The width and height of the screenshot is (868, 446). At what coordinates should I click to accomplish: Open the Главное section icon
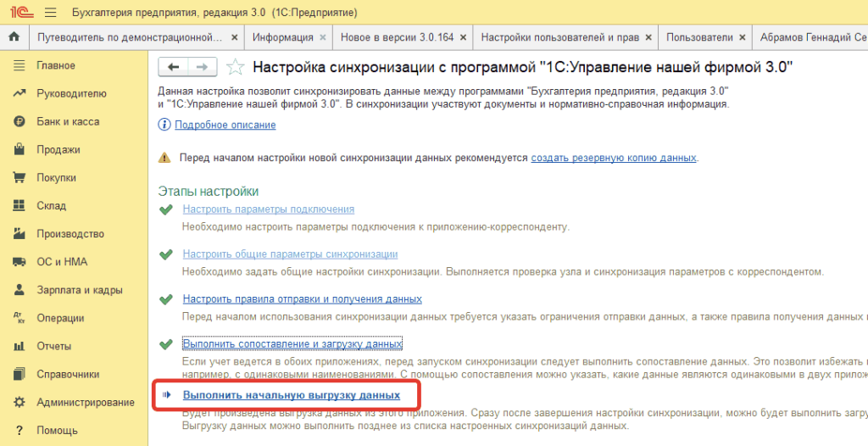coord(19,65)
